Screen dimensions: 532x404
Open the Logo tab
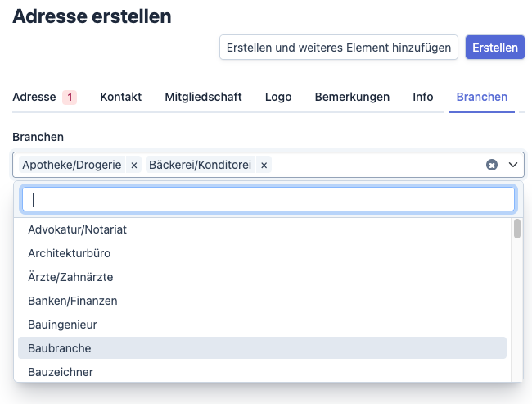(x=278, y=97)
